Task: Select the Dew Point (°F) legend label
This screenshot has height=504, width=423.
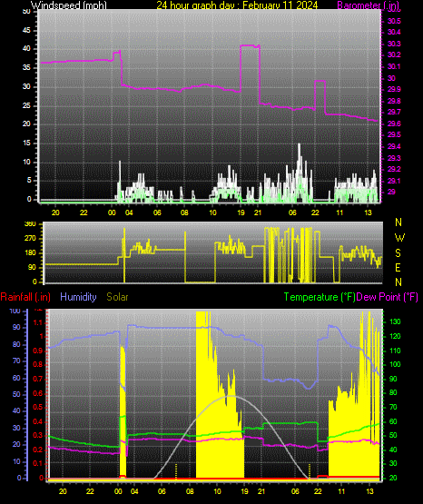Action: pos(388,297)
